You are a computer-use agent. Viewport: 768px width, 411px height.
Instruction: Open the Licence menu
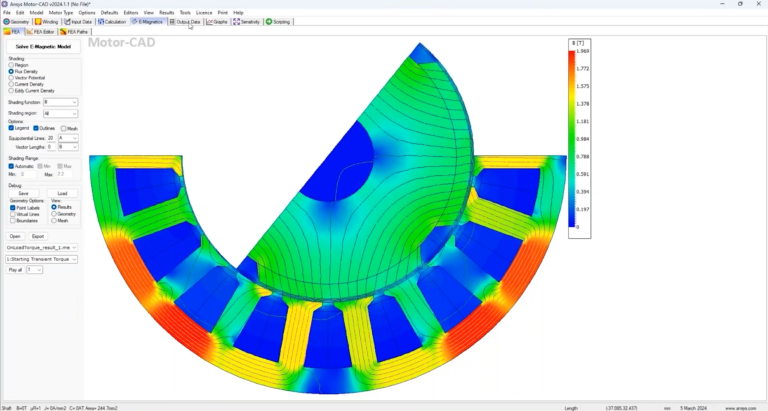pyautogui.click(x=204, y=13)
